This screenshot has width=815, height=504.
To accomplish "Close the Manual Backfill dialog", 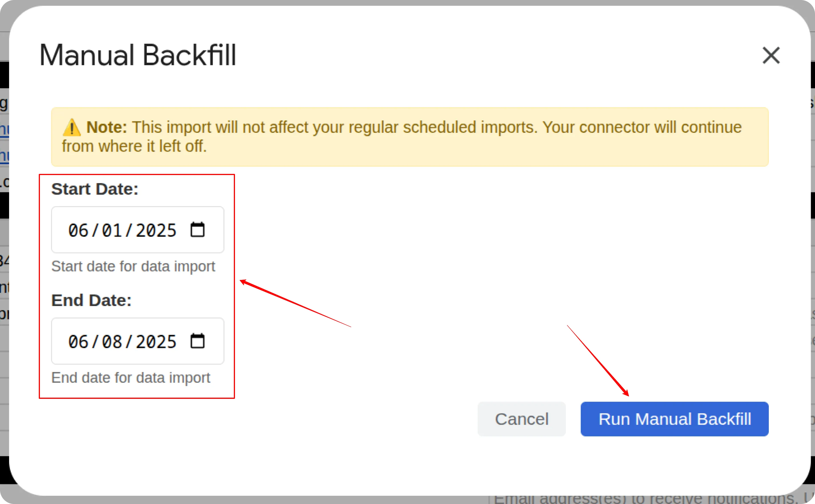I will click(771, 55).
